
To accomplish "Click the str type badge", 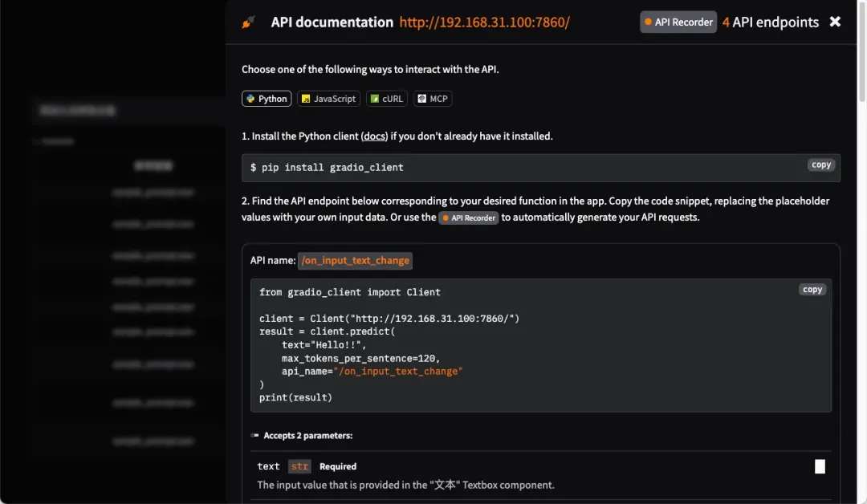I will [x=299, y=466].
